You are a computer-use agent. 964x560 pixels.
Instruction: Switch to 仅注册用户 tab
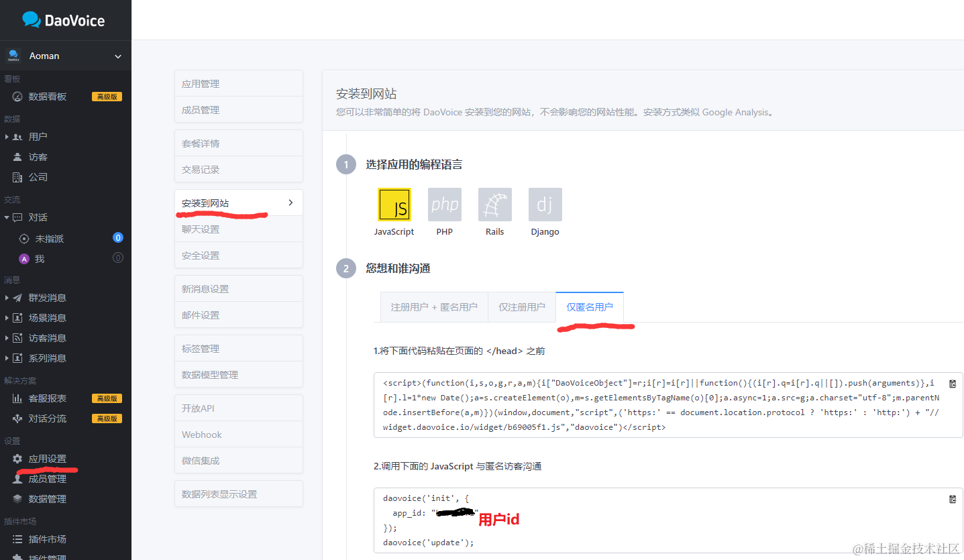click(522, 307)
